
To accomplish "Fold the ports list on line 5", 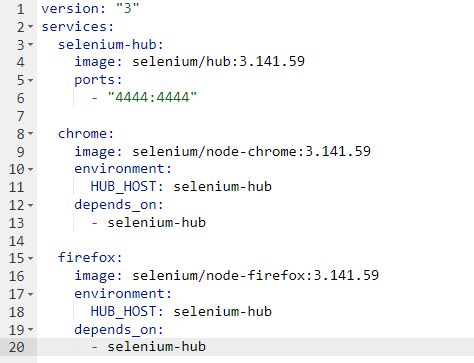I will (x=31, y=80).
